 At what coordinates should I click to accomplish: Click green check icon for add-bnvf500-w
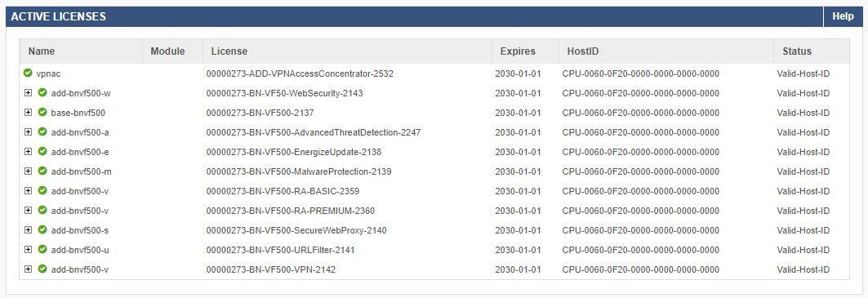[42, 92]
